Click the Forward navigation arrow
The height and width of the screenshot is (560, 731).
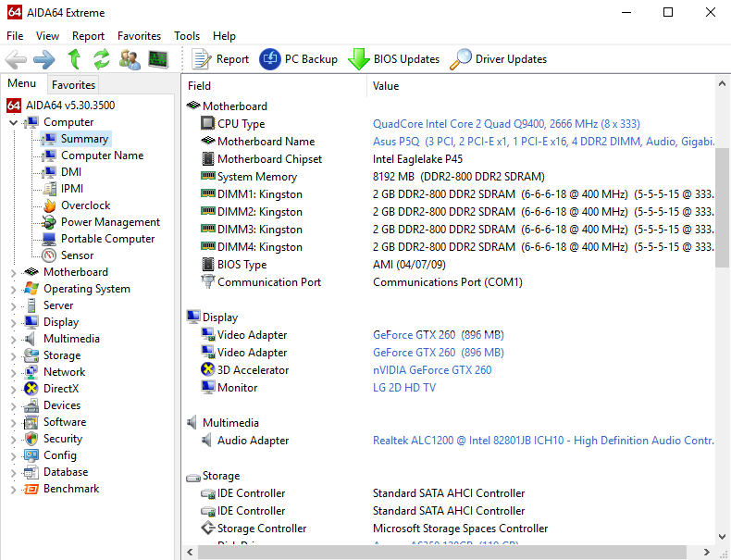pos(44,59)
